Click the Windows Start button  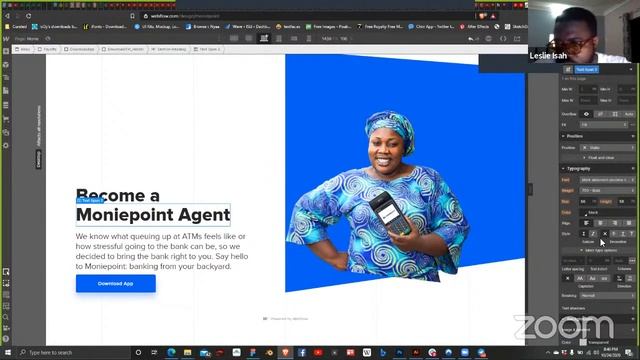point(7,352)
